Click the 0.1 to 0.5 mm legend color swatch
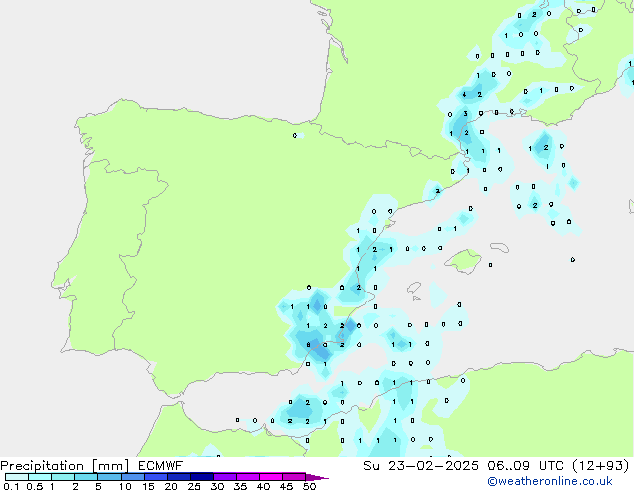Image resolution: width=634 pixels, height=490 pixels. pyautogui.click(x=17, y=477)
